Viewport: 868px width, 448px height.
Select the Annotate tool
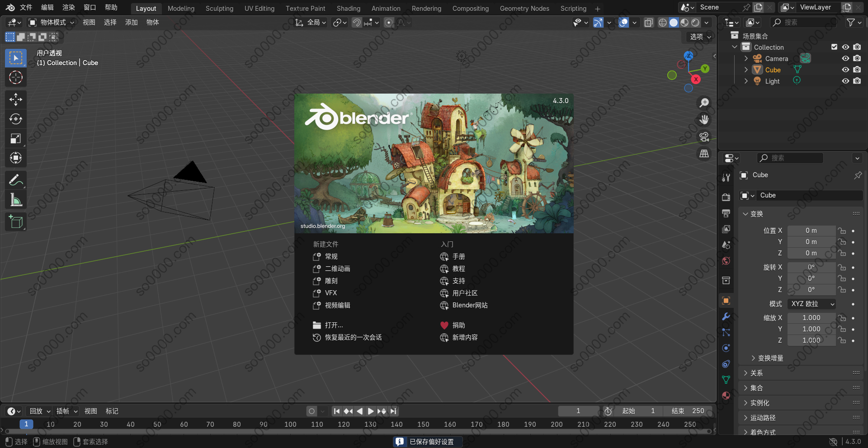click(x=16, y=180)
